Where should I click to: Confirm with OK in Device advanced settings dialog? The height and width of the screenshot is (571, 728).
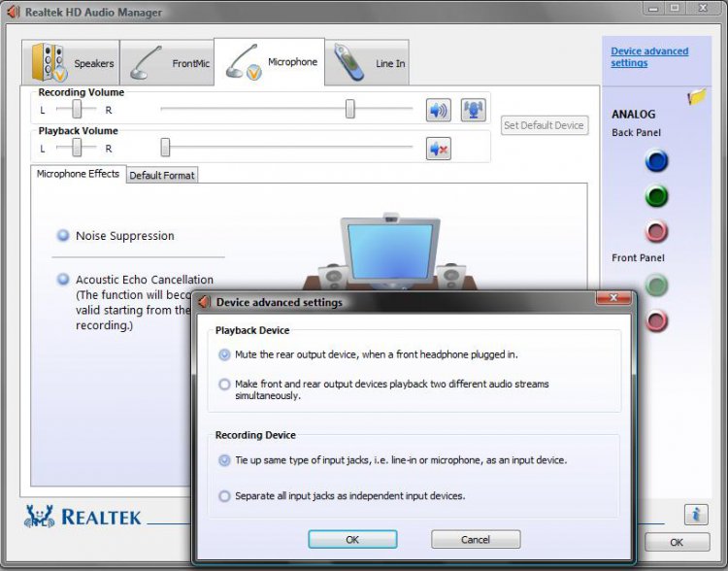352,539
